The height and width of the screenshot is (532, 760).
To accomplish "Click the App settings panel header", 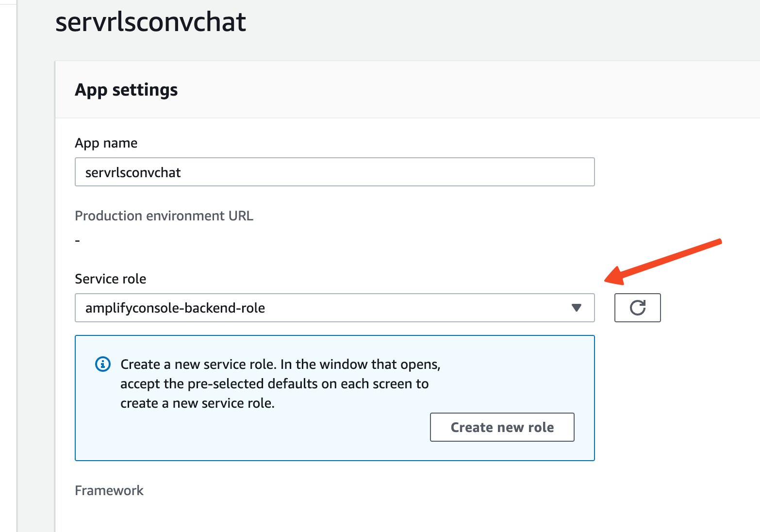I will pos(126,90).
